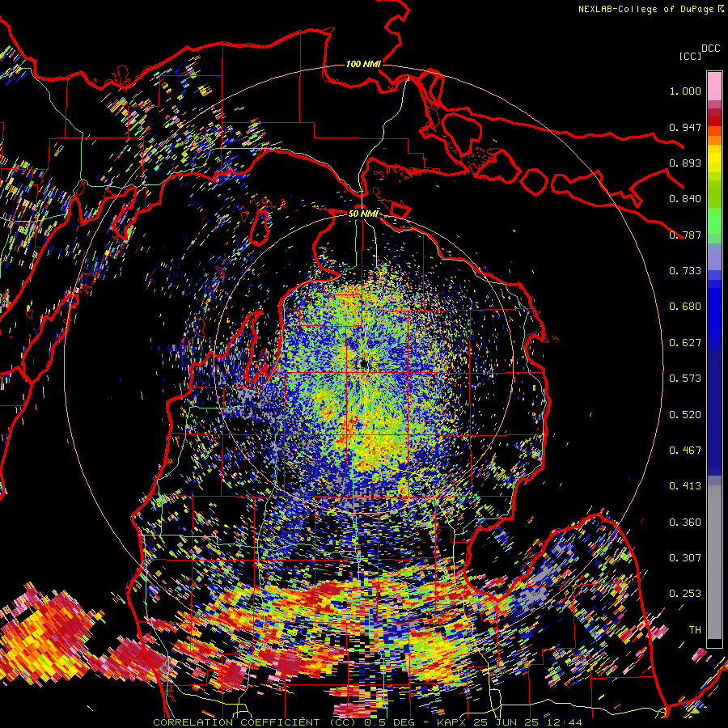This screenshot has width=728, height=728.
Task: Click the 0.627 legend value
Action: (685, 343)
